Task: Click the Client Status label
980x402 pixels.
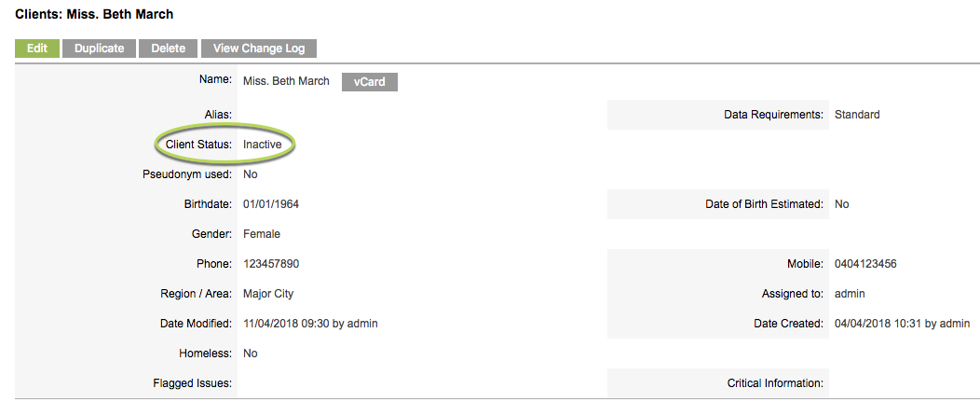Action: (198, 145)
